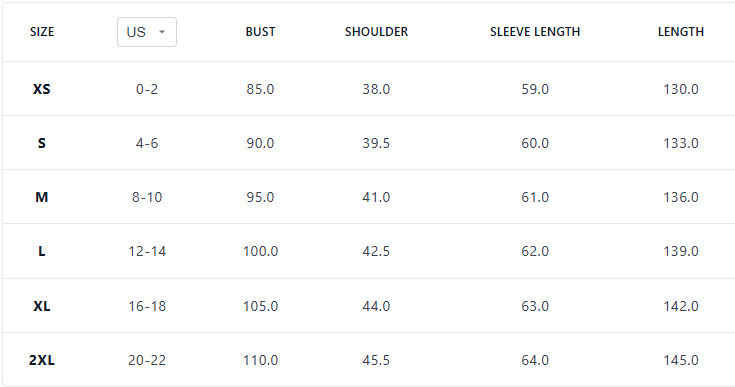The image size is (735, 387).
Task: Click the BUST column header
Action: tap(260, 32)
